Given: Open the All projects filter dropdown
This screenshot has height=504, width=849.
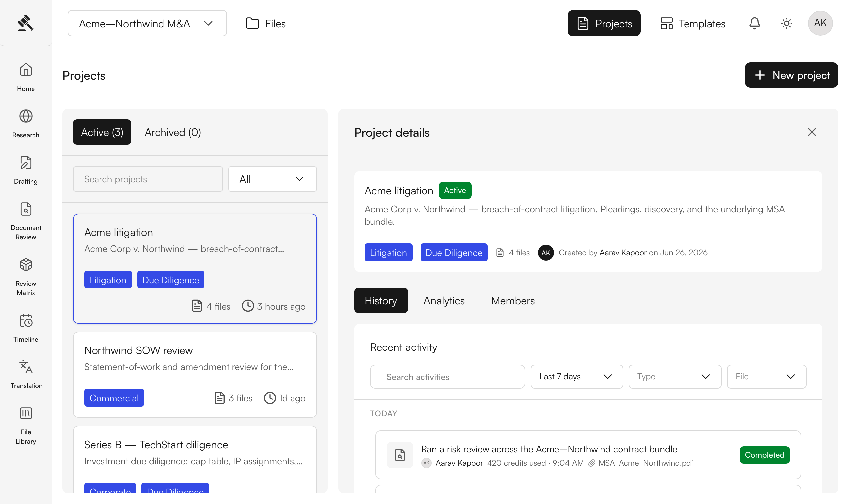Looking at the screenshot, I should pyautogui.click(x=272, y=179).
